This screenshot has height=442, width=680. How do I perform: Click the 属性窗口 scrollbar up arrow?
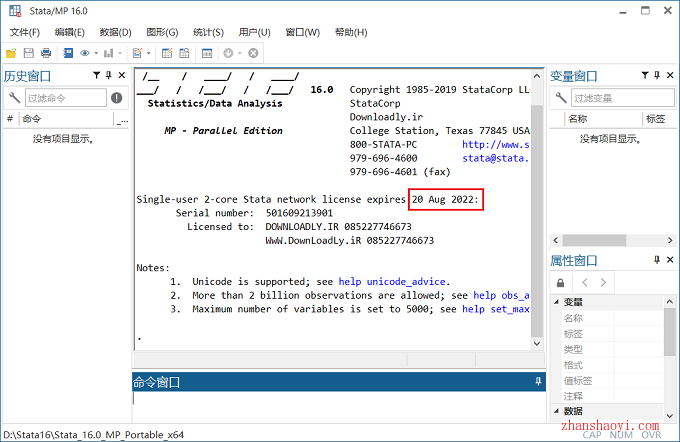coord(670,301)
